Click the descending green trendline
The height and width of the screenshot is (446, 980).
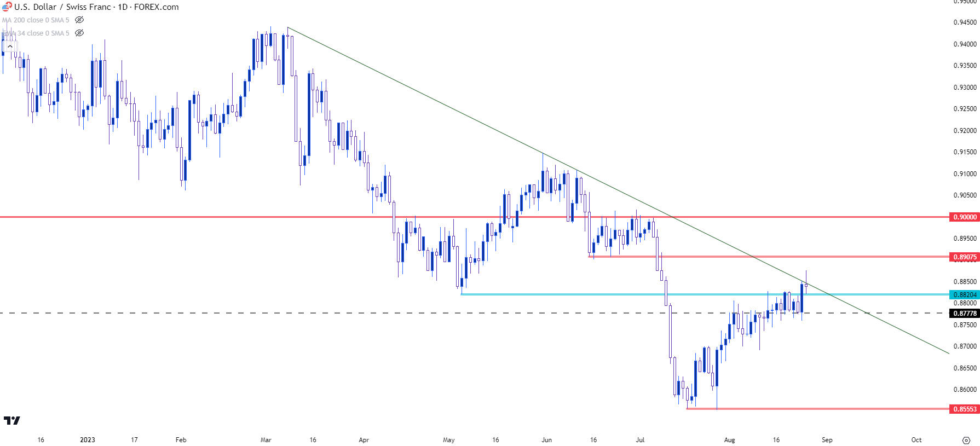pos(619,191)
